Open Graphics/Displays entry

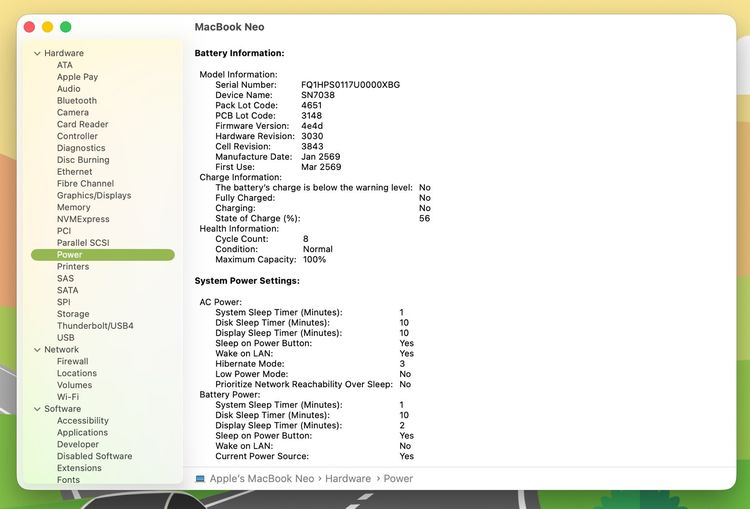tap(94, 196)
